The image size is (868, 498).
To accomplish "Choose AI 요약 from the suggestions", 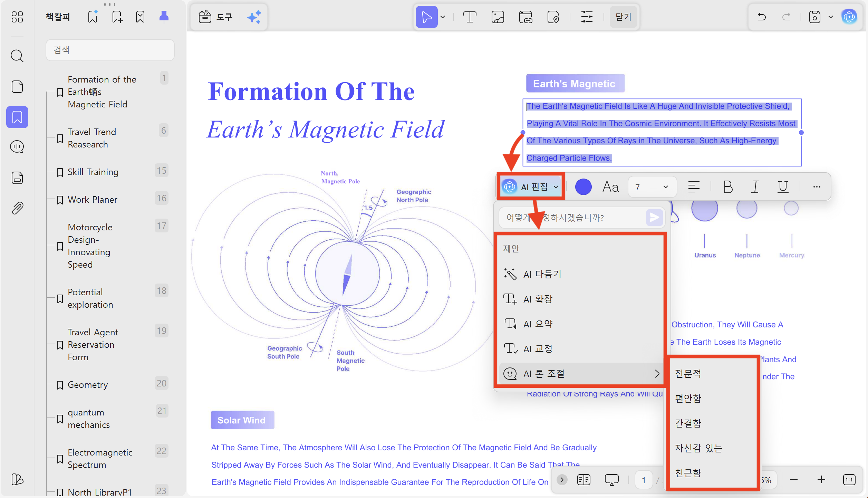I will click(581, 324).
